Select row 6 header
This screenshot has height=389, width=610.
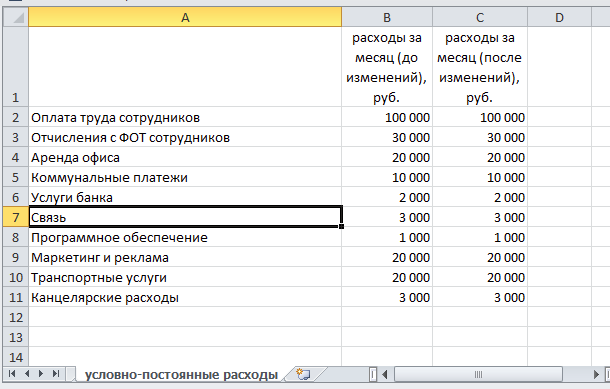pos(16,197)
